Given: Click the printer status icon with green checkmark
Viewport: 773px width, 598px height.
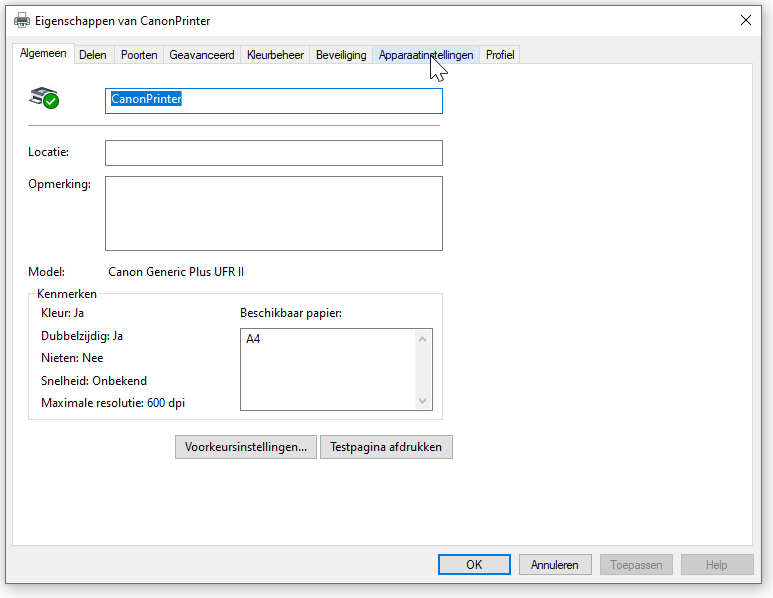Looking at the screenshot, I should (x=44, y=99).
